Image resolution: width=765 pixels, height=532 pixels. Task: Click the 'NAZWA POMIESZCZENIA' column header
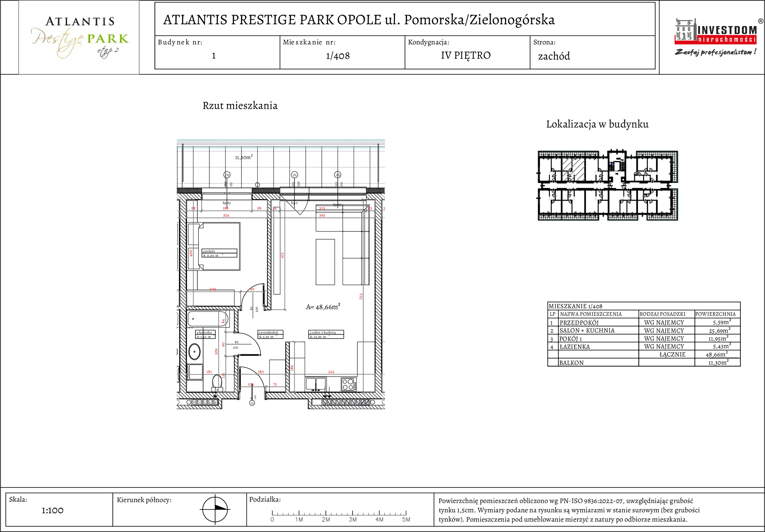pos(591,314)
